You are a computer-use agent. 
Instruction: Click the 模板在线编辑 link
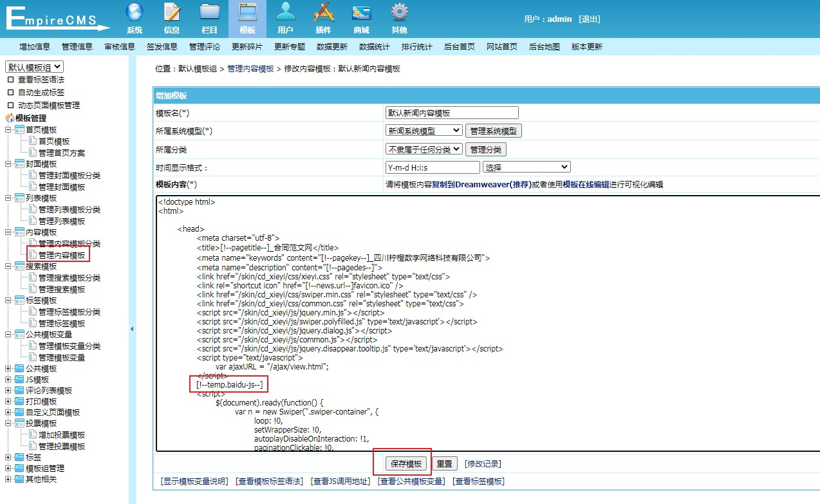(586, 185)
